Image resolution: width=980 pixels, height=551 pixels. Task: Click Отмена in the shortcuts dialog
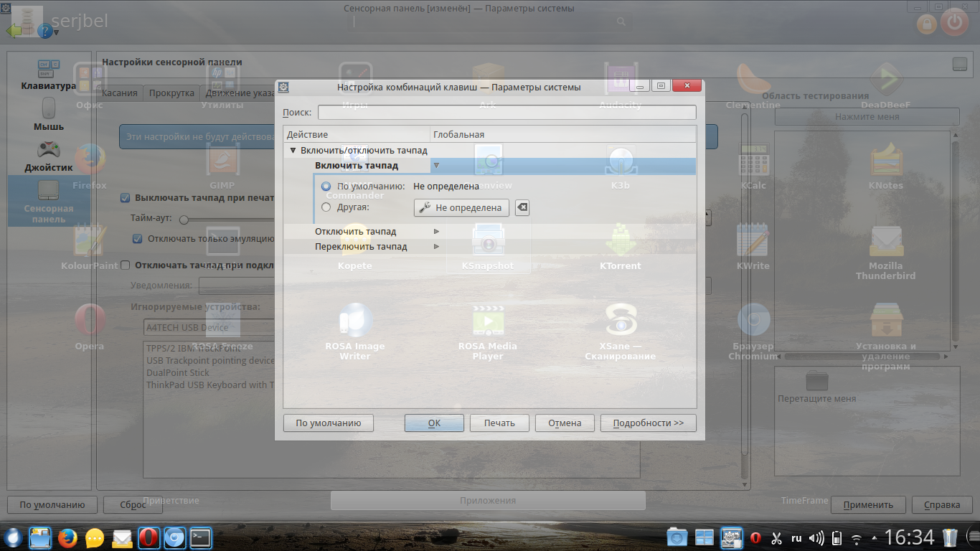pos(565,423)
